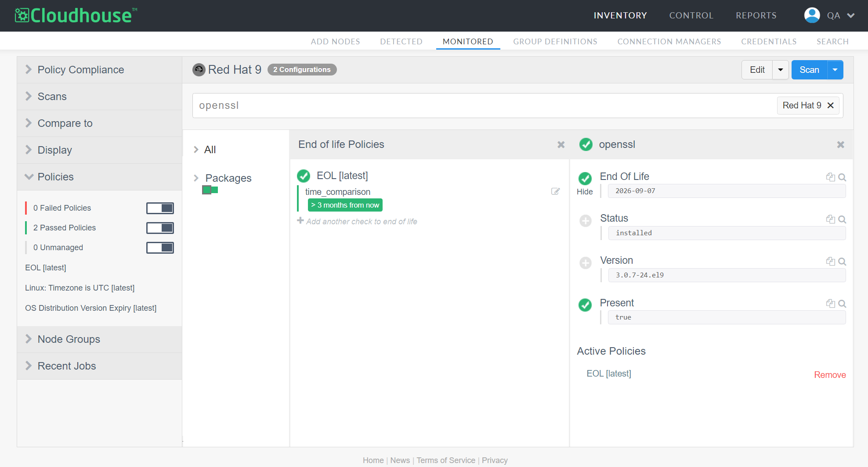868x467 pixels.
Task: Open the Inventory menu
Action: coord(620,15)
